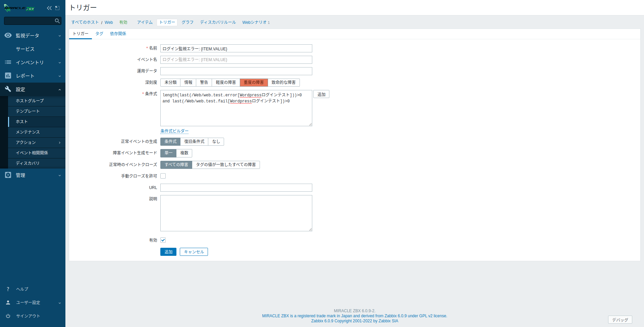Switch to the 依存関係 tab

point(118,34)
